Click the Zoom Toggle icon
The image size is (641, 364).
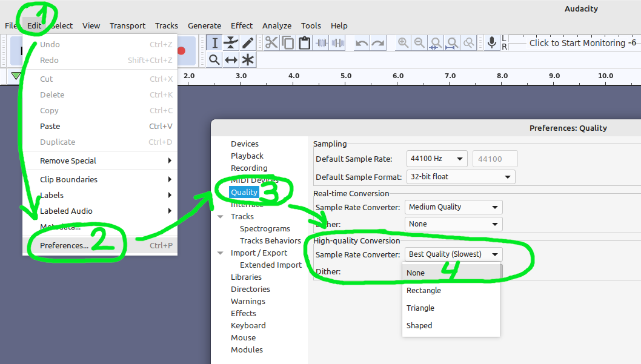[x=468, y=43]
